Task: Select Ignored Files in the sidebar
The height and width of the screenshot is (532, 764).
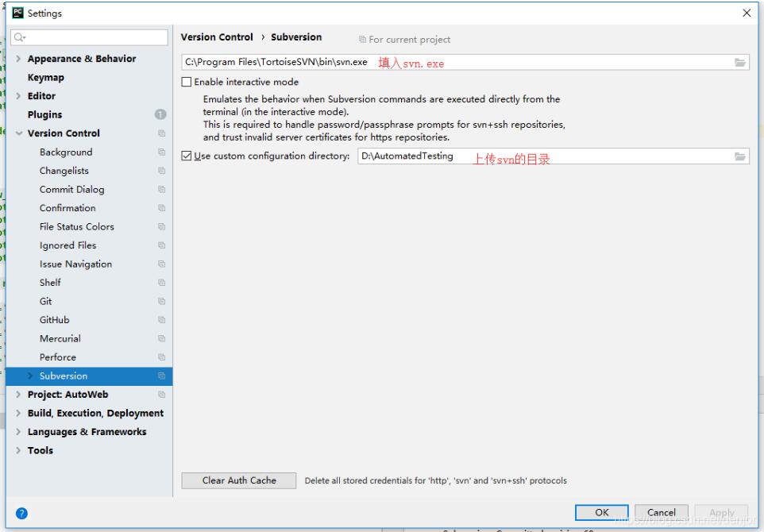Action: [67, 245]
